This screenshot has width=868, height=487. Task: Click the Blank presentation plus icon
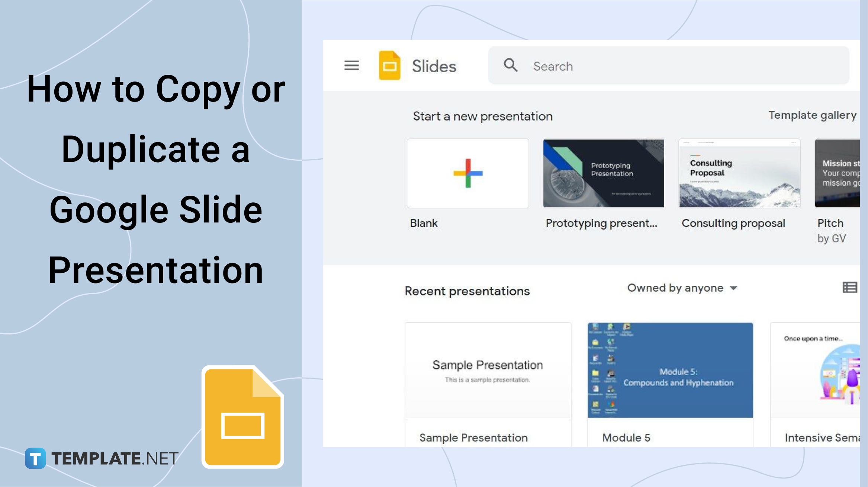click(x=467, y=173)
